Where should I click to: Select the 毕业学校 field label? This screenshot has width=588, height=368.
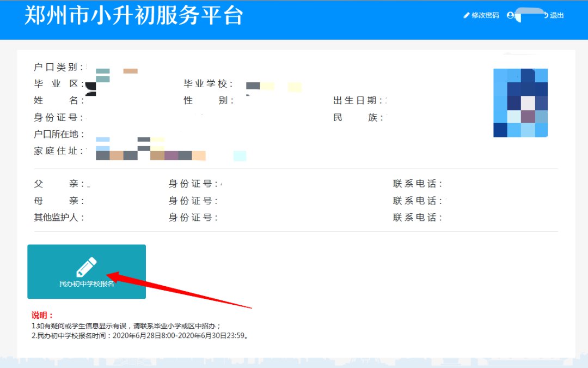pyautogui.click(x=209, y=84)
